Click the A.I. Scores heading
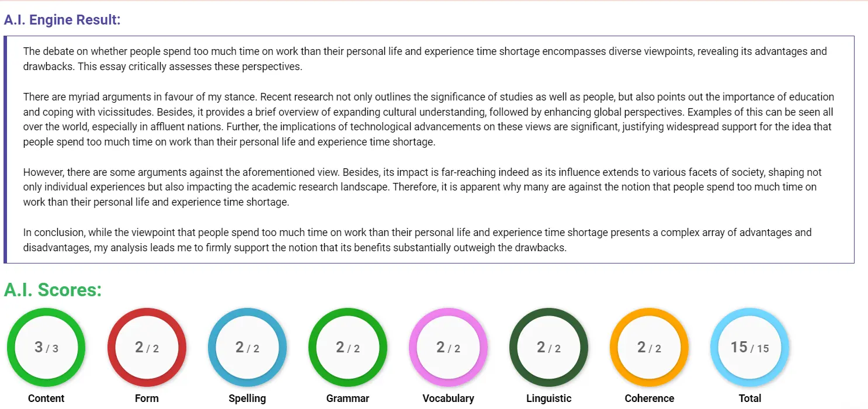 [x=53, y=290]
